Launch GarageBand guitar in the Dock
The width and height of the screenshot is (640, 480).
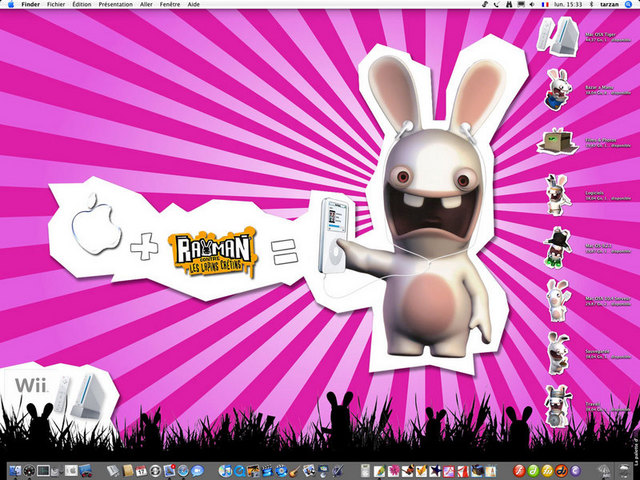pos(295,471)
